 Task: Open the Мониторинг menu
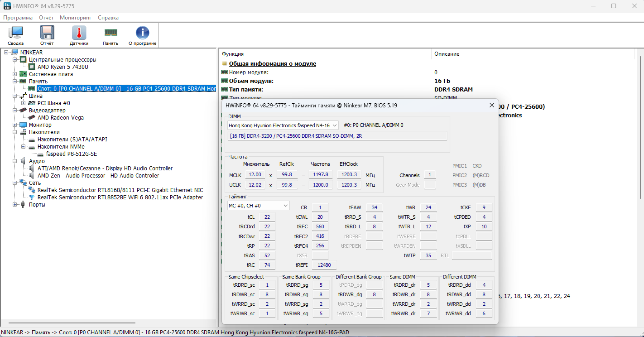coord(76,18)
